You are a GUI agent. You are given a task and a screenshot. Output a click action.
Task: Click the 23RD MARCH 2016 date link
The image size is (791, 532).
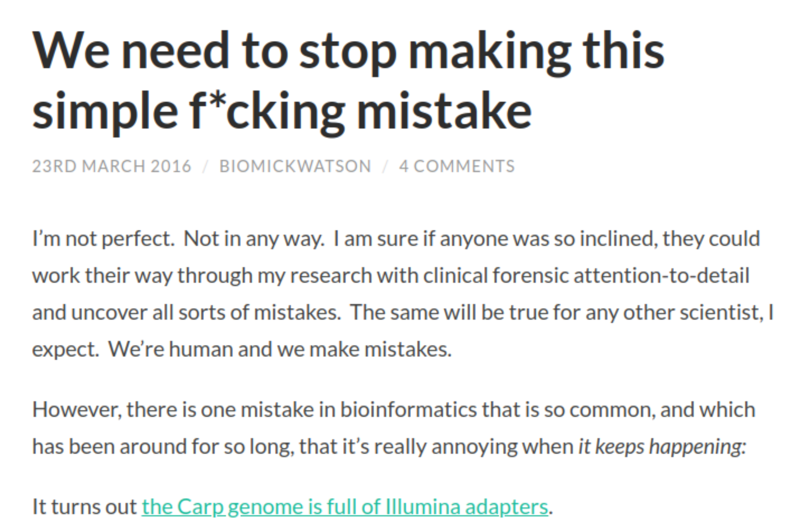tap(111, 166)
